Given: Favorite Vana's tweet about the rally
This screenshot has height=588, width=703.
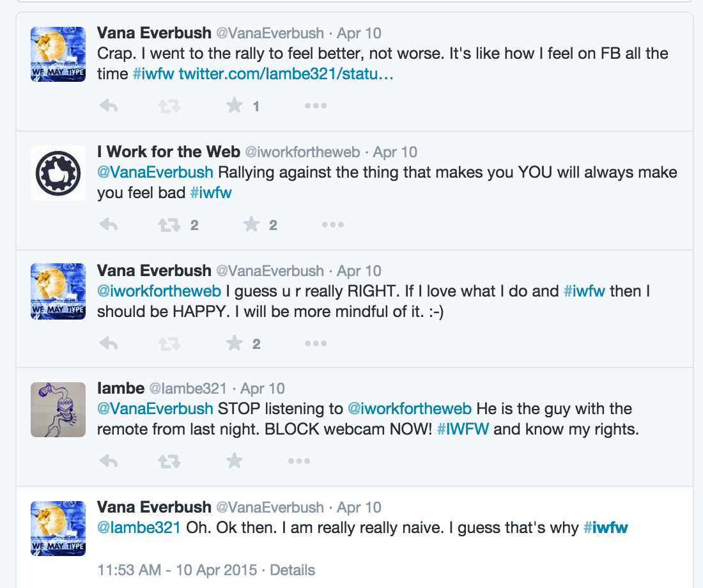Looking at the screenshot, I should [x=235, y=106].
